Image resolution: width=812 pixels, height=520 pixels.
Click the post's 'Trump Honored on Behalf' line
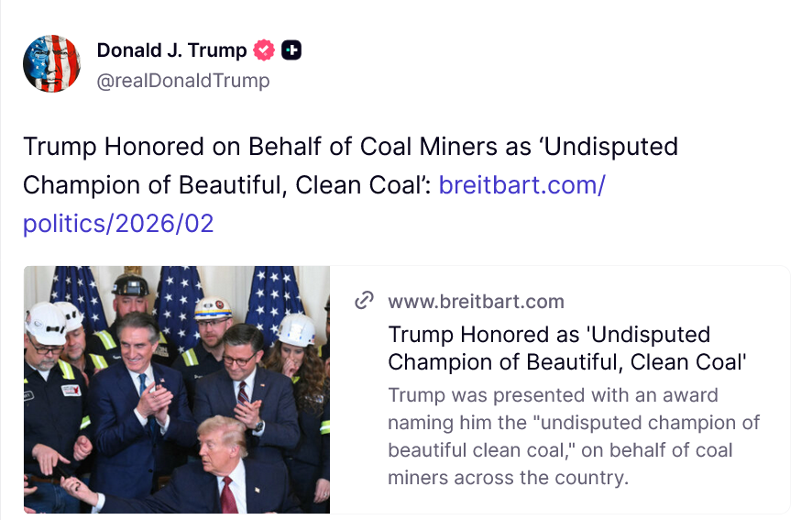[350, 146]
